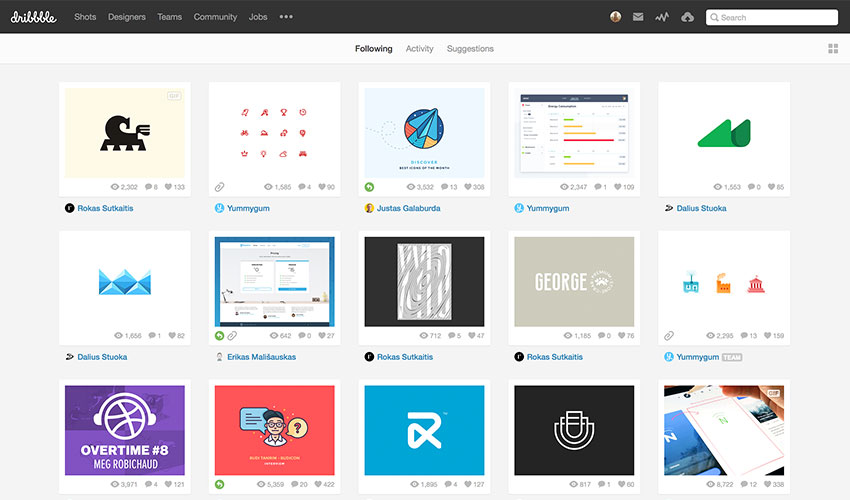Like the Overtime #8 shot with 121 likes
Image resolution: width=850 pixels, height=500 pixels.
[175, 484]
